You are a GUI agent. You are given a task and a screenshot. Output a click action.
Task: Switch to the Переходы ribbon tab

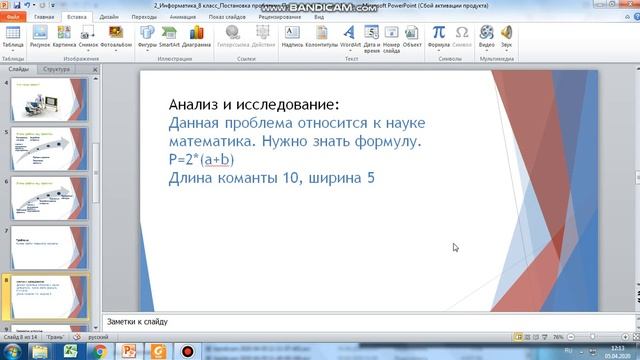[x=144, y=17]
